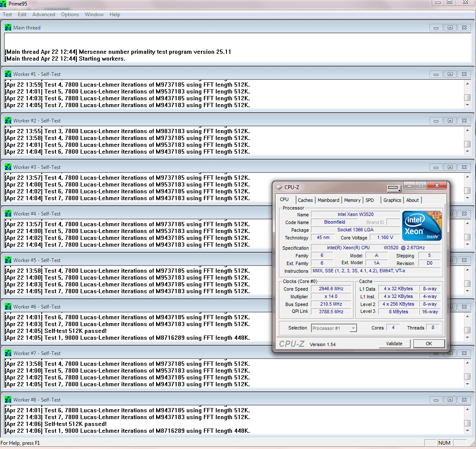The image size is (476, 449).
Task: Click the Validate button in CPU-Z
Action: tap(395, 344)
